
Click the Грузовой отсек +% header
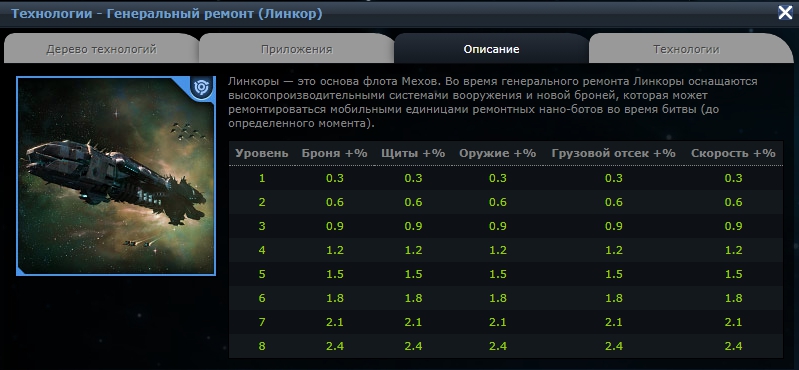click(614, 153)
